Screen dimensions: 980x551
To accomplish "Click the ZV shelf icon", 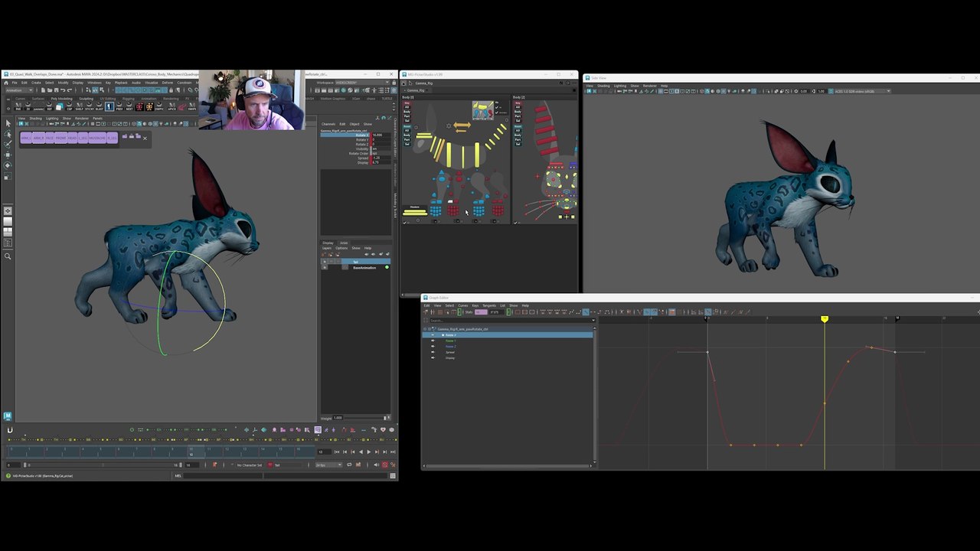I will 28,106.
